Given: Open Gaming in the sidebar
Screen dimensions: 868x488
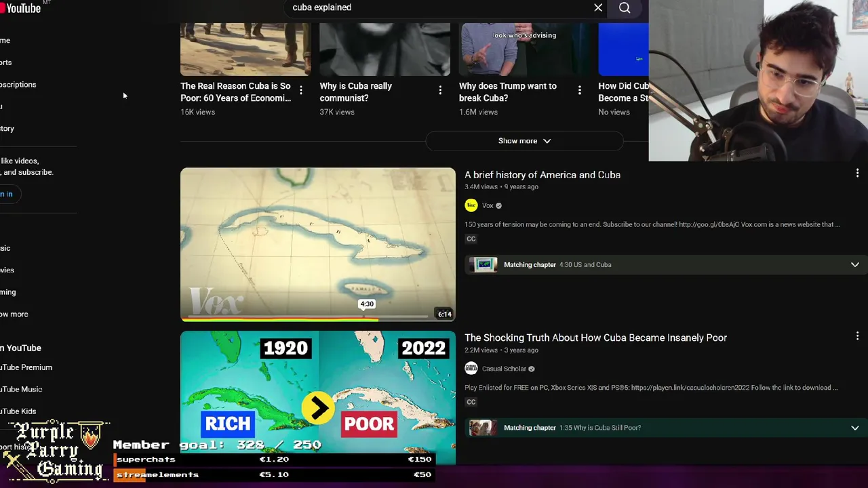Looking at the screenshot, I should (x=8, y=292).
